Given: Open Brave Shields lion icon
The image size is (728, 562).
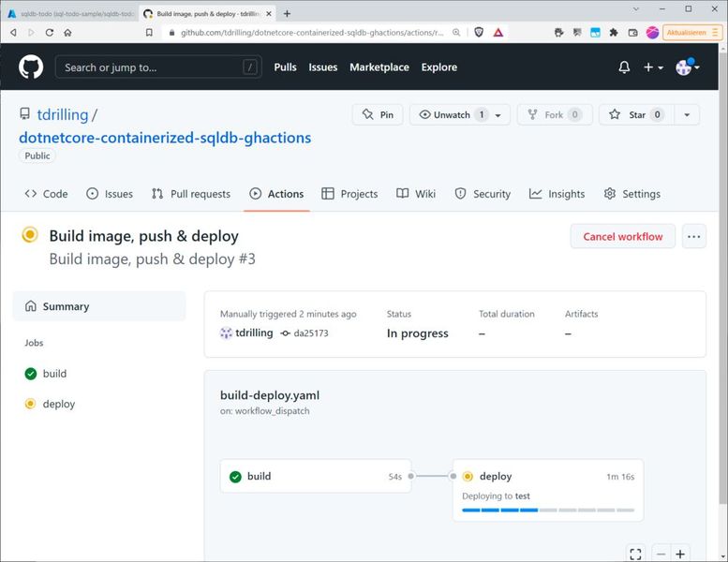Looking at the screenshot, I should [x=479, y=33].
